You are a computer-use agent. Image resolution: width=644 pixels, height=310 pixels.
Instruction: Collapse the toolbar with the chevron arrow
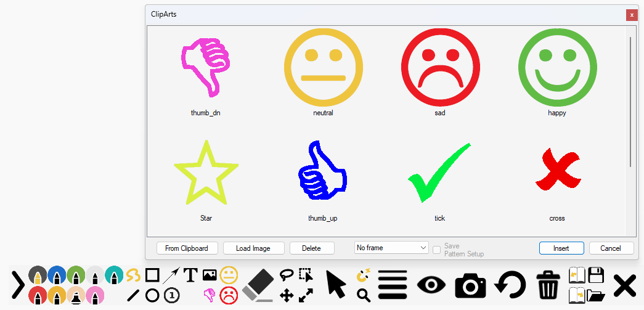pos(18,285)
